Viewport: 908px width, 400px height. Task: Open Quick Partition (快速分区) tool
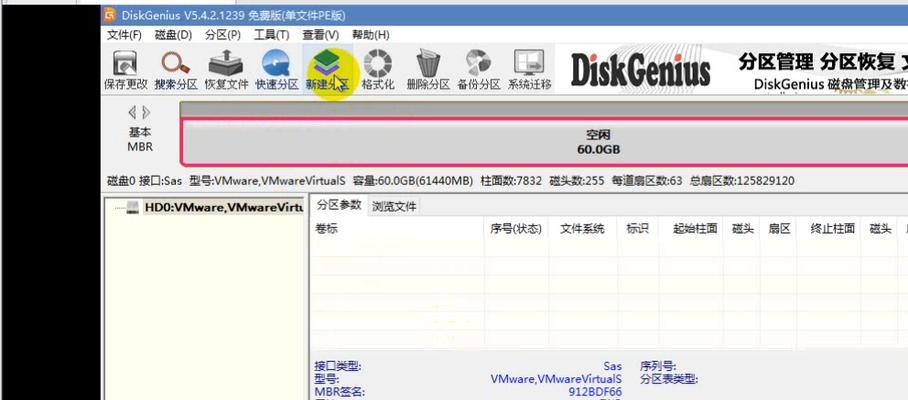277,69
